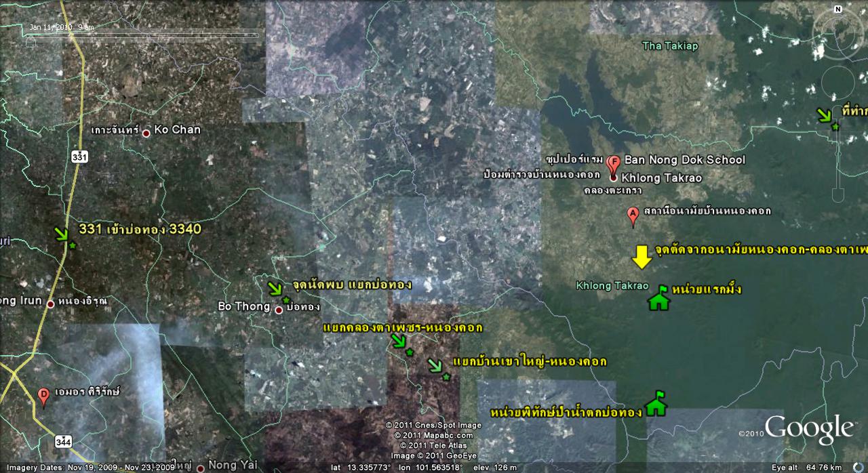Click the green arrow at แยกบ้านเขาใหญ่-หนองคอก
The height and width of the screenshot is (473, 868).
tap(436, 367)
